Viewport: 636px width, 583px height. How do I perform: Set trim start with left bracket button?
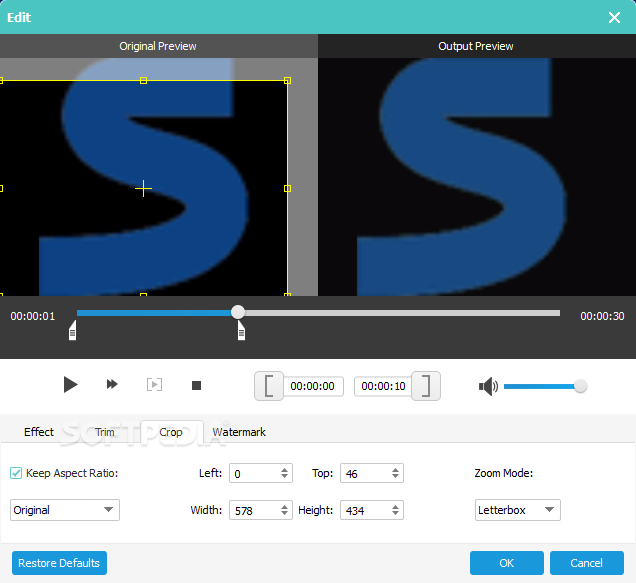click(x=269, y=386)
